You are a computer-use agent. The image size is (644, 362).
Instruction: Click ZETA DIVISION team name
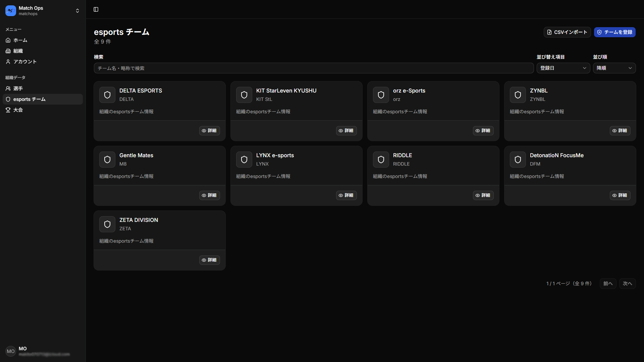[139, 220]
